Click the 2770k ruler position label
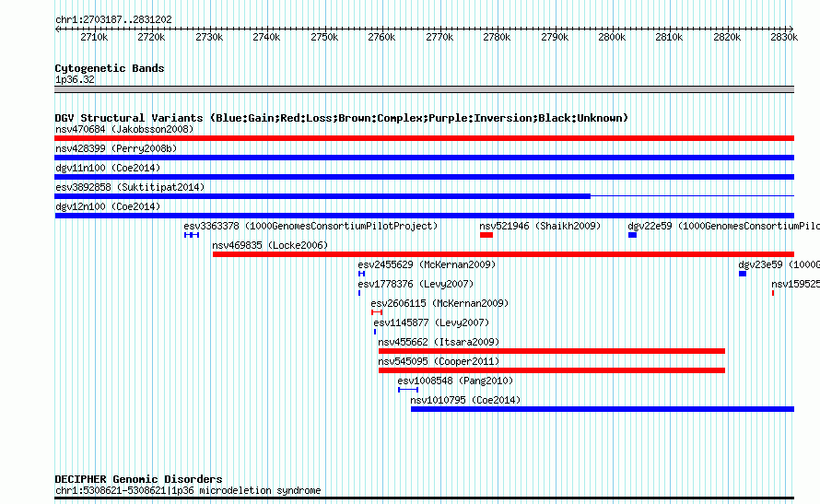The height and width of the screenshot is (504, 820). coord(439,37)
